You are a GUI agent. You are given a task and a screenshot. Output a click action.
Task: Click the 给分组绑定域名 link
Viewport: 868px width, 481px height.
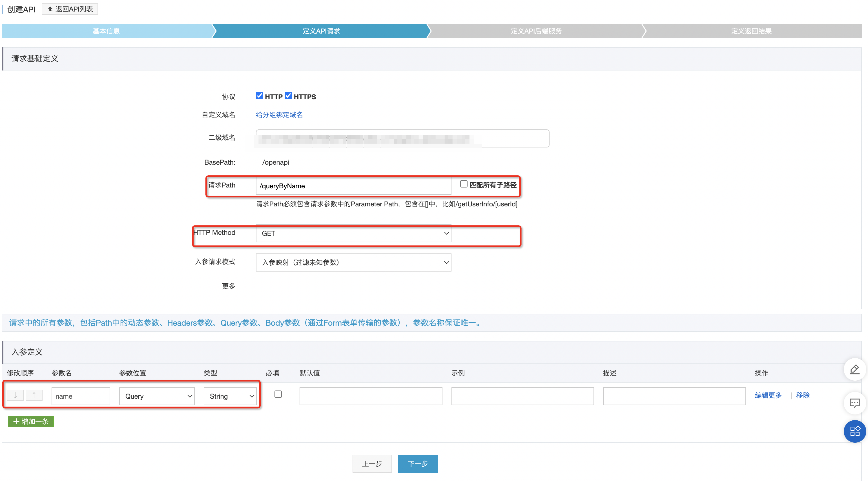pos(279,114)
